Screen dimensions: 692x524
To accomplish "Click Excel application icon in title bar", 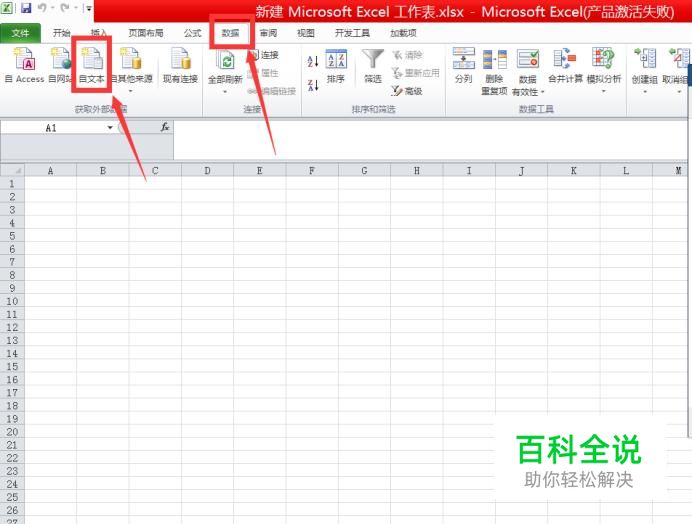I will coord(7,8).
